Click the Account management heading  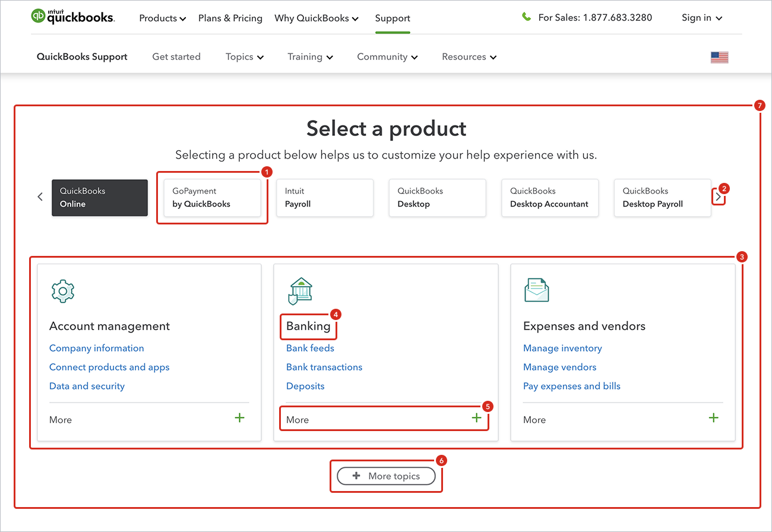[x=109, y=326]
